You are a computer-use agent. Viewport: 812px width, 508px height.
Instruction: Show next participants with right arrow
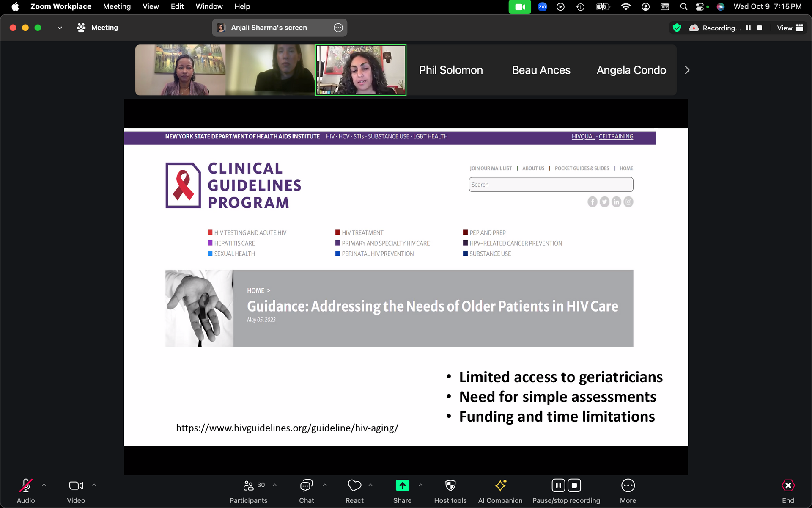click(687, 70)
